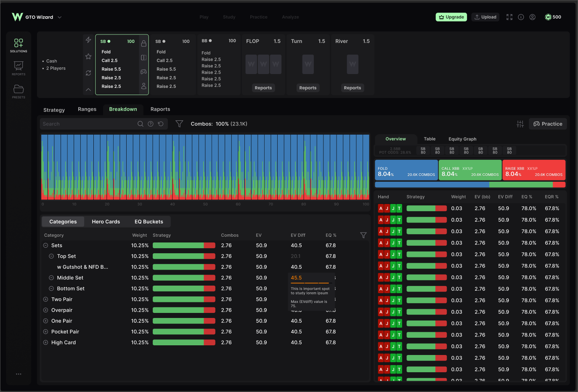Click the fullscreen expand icon in the top bar
The image size is (578, 392).
(509, 17)
